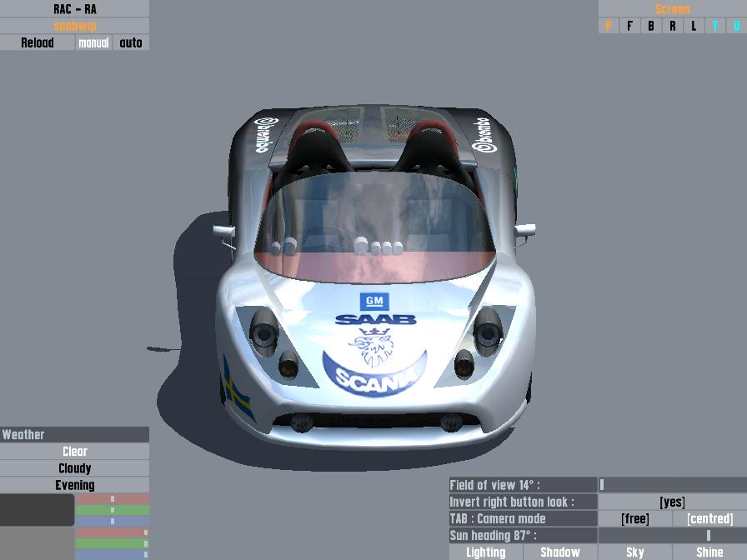Viewport: 747px width, 560px height.
Task: Set weather to Clear
Action: [x=75, y=452]
